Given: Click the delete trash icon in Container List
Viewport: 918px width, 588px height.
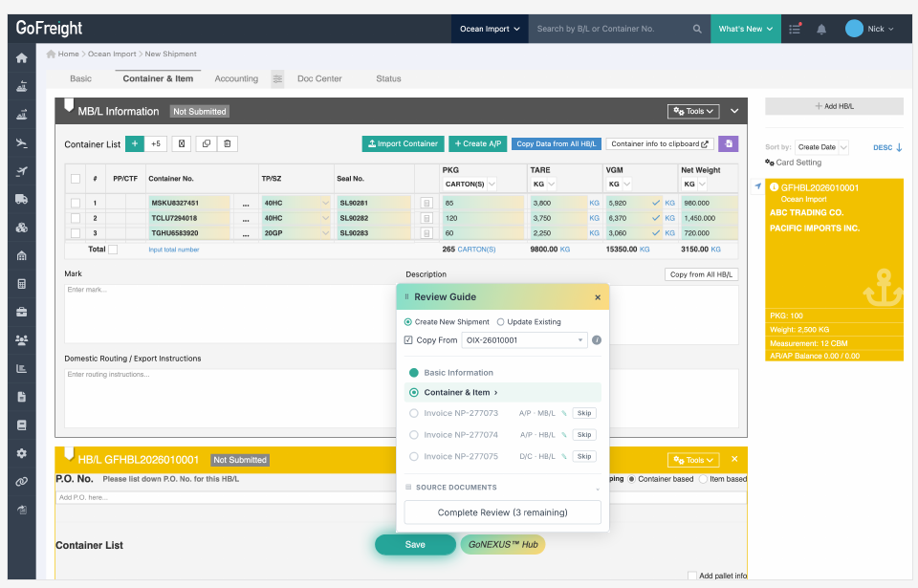Looking at the screenshot, I should (x=228, y=143).
